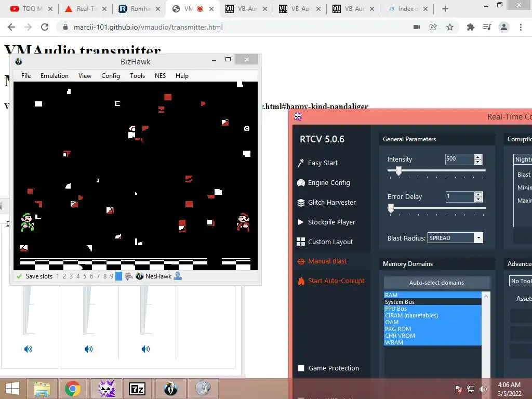Increase Intensity with the spinner up arrow

coord(478,157)
